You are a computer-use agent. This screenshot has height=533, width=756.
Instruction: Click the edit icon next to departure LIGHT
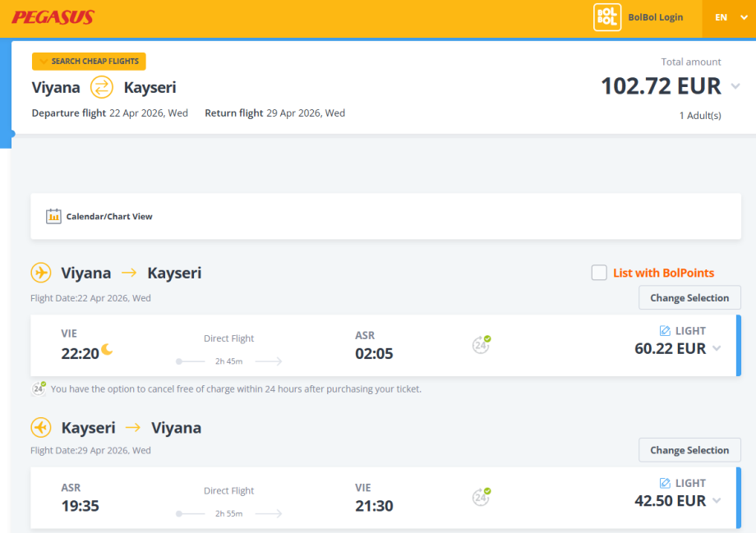tap(665, 331)
